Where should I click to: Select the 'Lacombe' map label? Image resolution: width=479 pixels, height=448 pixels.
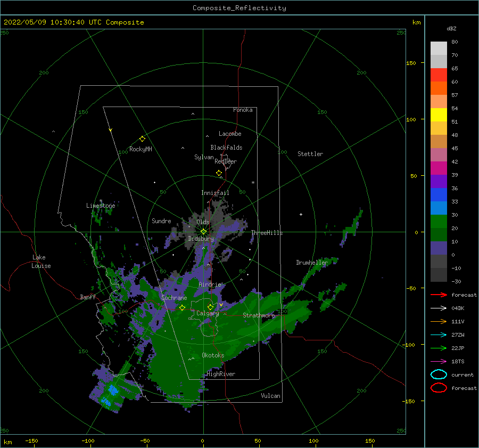[230, 134]
